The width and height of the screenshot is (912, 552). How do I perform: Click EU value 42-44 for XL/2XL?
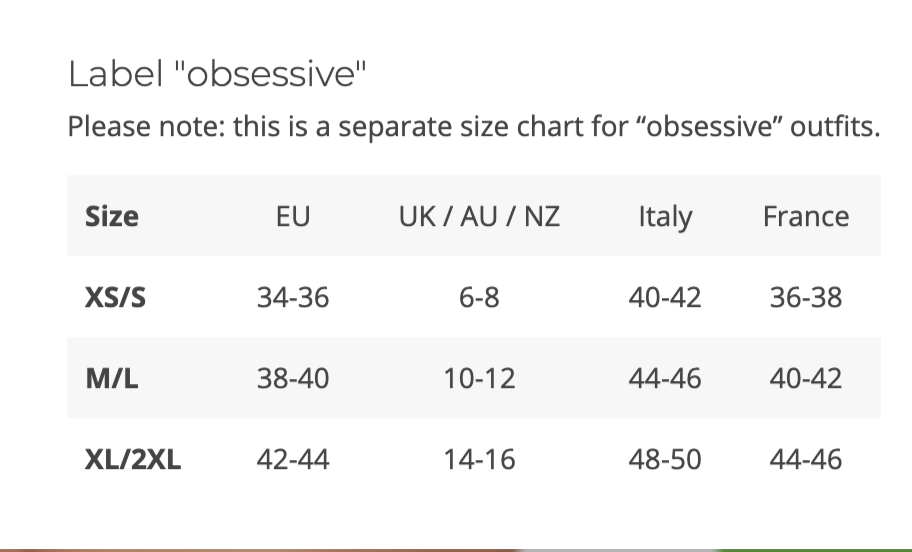coord(293,459)
